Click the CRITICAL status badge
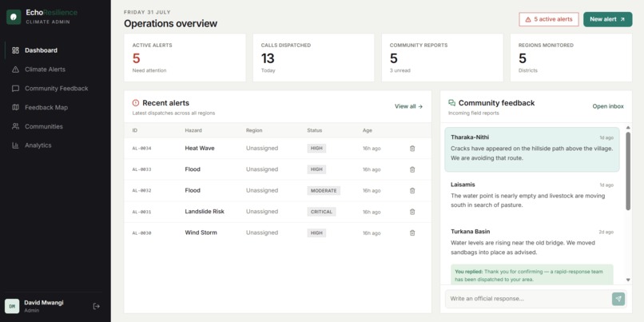Viewport: 644px width, 322px height. point(321,212)
